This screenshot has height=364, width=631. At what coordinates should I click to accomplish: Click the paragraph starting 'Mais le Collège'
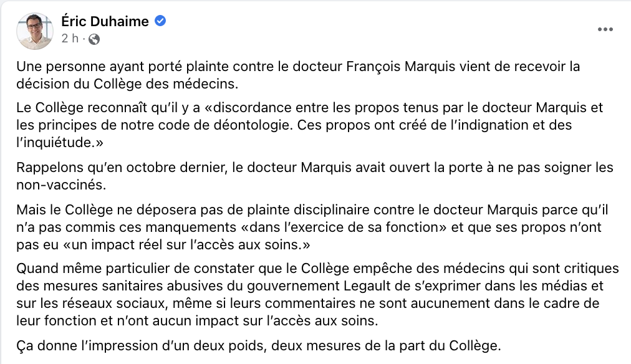pyautogui.click(x=312, y=228)
